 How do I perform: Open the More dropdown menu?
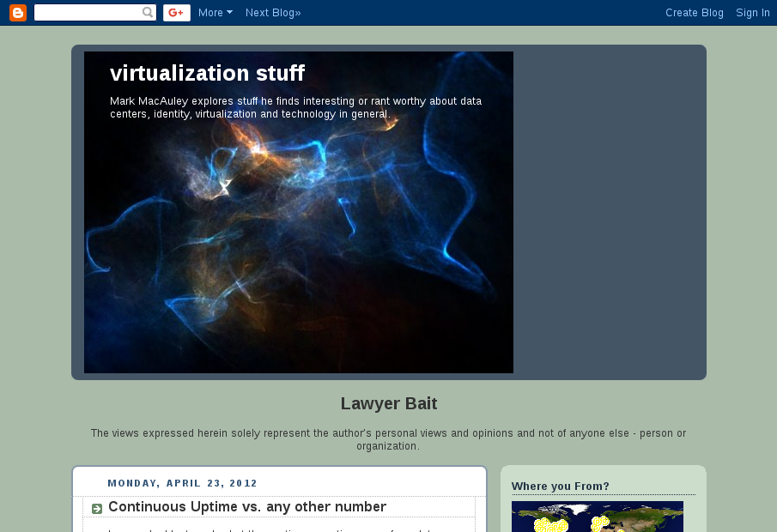pos(215,13)
